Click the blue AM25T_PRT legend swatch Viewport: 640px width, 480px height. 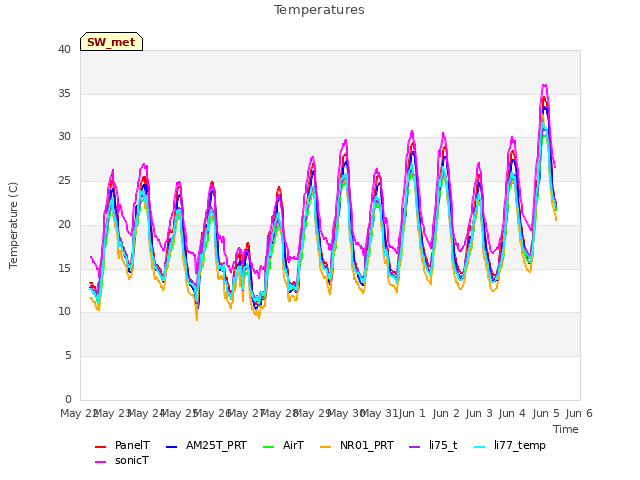(171, 447)
